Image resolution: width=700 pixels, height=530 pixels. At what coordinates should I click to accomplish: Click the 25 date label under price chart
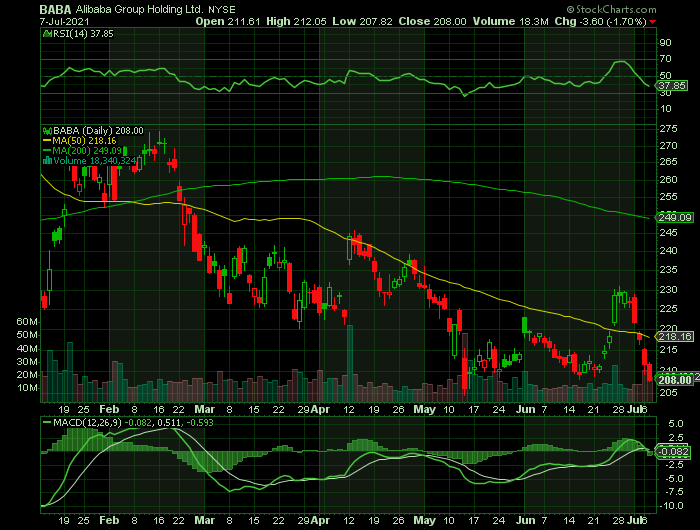[83, 409]
